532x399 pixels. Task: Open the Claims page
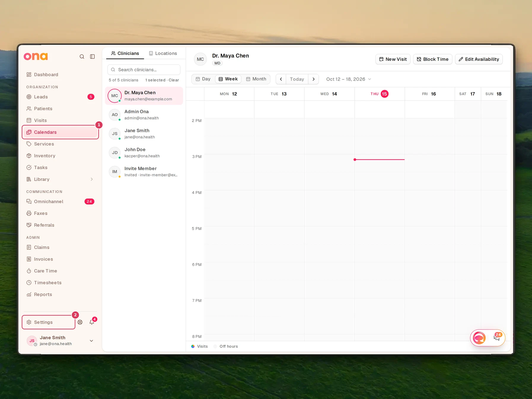click(x=60, y=248)
